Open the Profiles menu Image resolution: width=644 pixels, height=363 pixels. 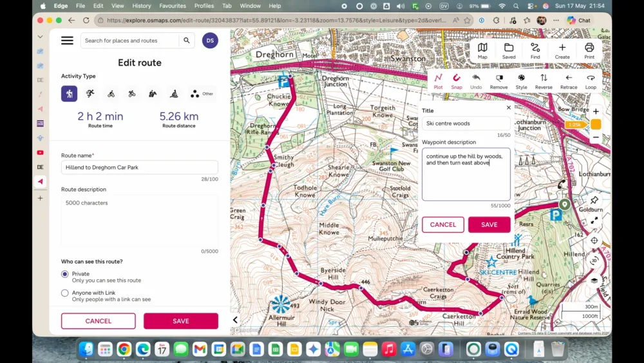(x=204, y=6)
